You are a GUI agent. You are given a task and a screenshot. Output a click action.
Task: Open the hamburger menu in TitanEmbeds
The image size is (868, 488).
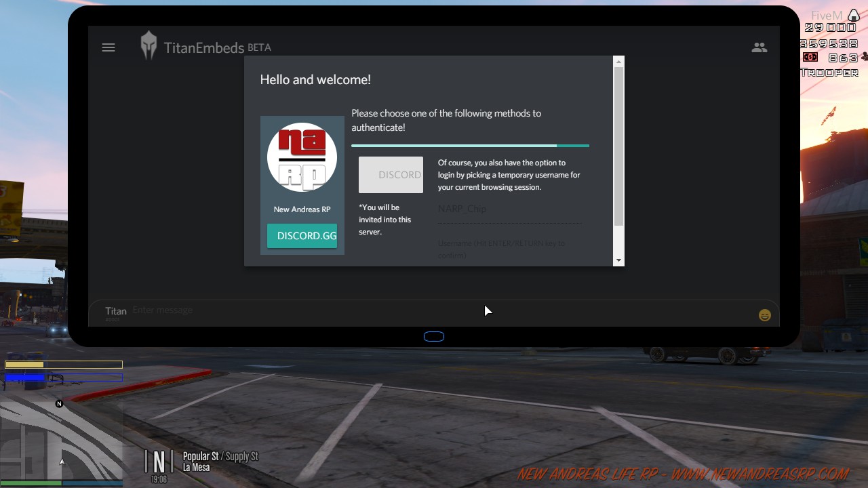(x=108, y=47)
